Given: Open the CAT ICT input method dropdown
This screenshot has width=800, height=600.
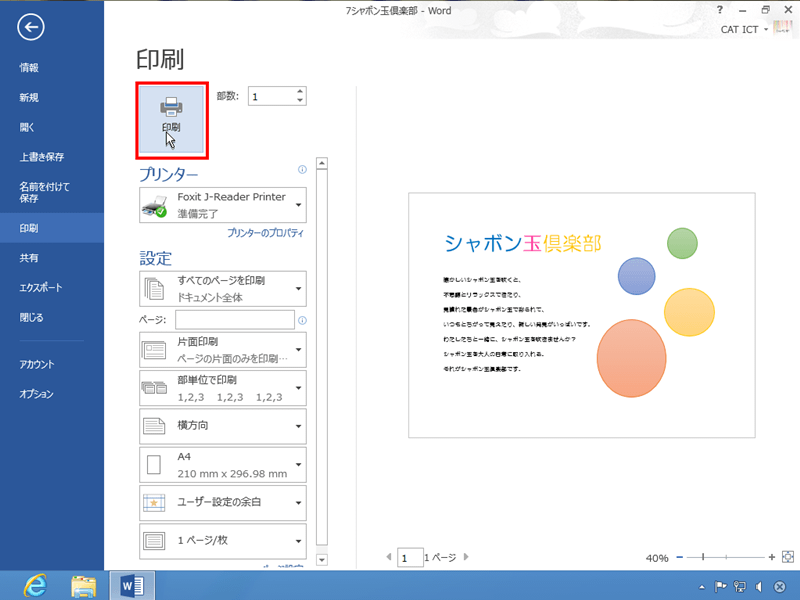Looking at the screenshot, I should tap(743, 29).
